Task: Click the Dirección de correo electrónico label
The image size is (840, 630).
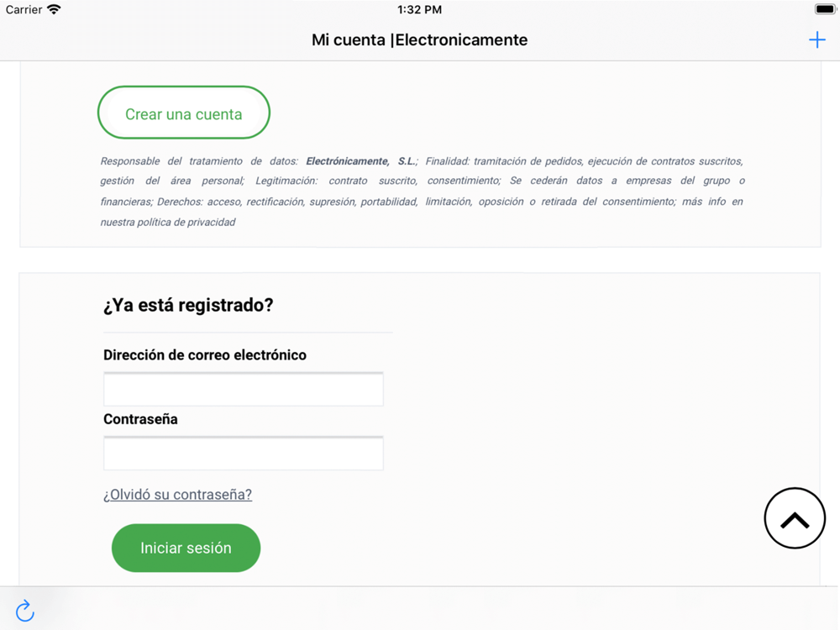Action: click(x=205, y=354)
